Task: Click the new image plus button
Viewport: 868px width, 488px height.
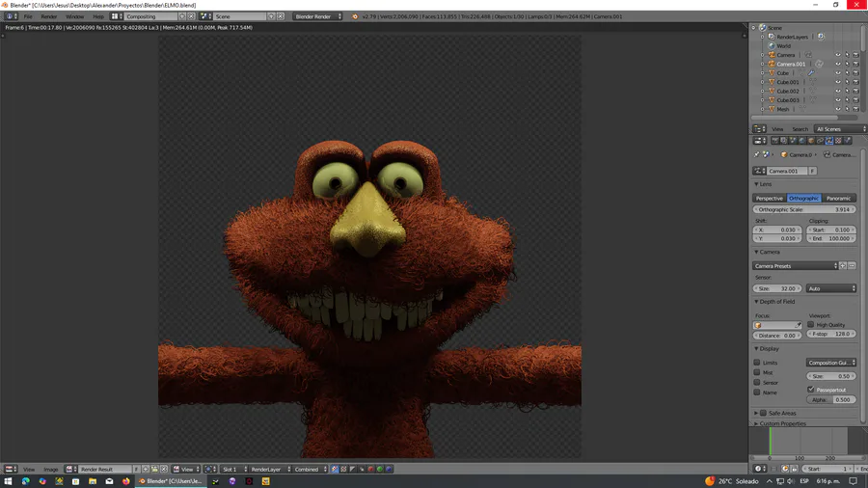Action: click(146, 469)
